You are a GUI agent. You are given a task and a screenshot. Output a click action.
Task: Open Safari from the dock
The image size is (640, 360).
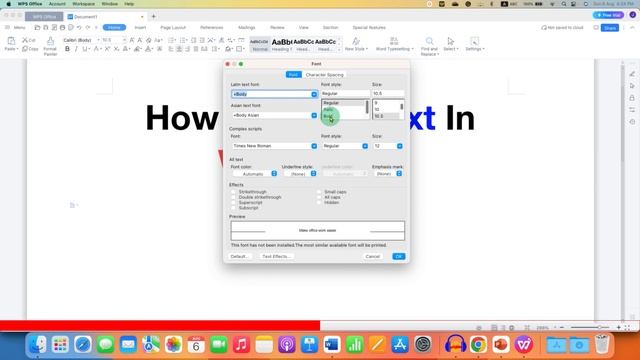tap(83, 345)
